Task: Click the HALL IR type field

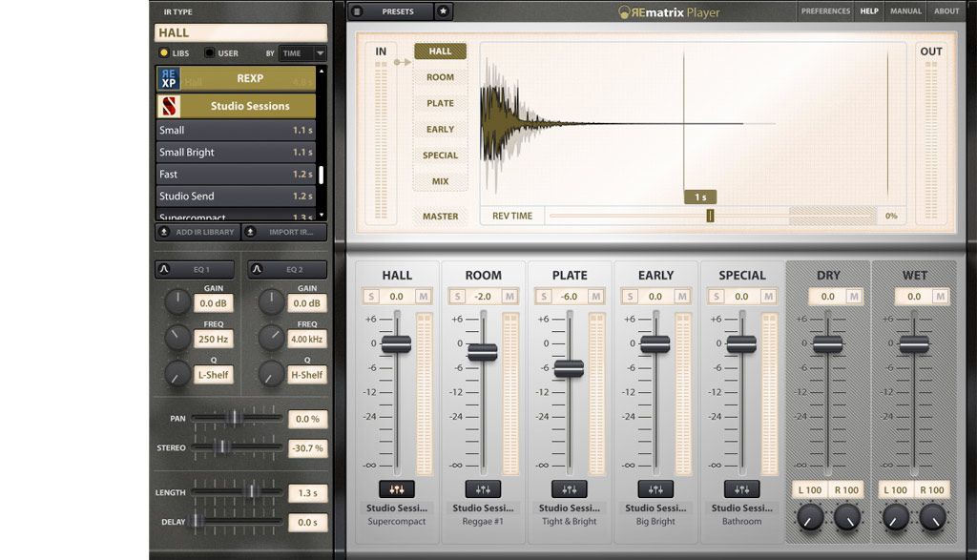Action: (240, 32)
